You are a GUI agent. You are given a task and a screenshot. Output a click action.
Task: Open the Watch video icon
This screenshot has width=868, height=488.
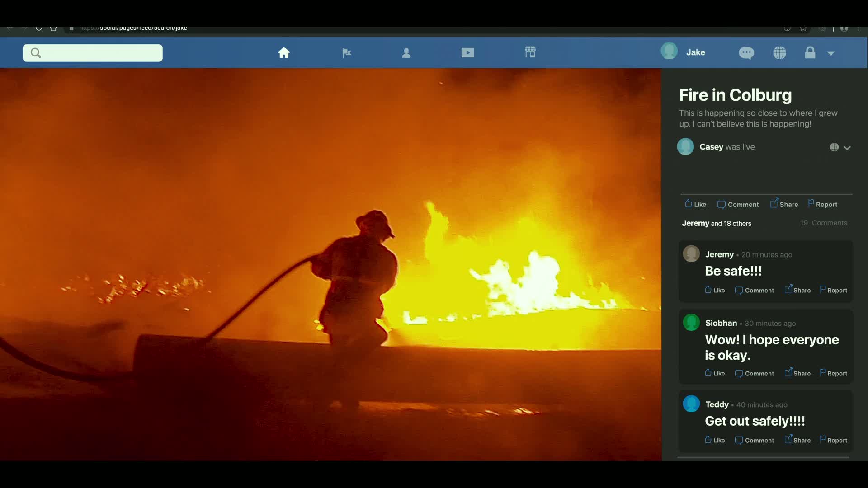467,53
